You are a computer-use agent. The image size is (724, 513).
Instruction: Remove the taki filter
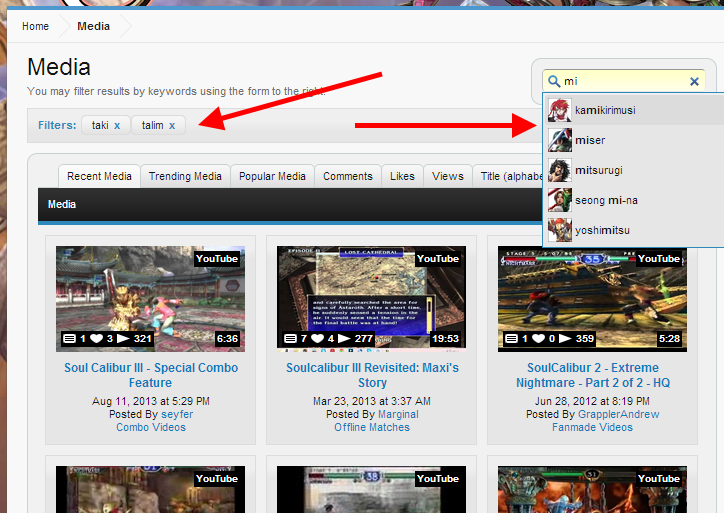pos(117,126)
